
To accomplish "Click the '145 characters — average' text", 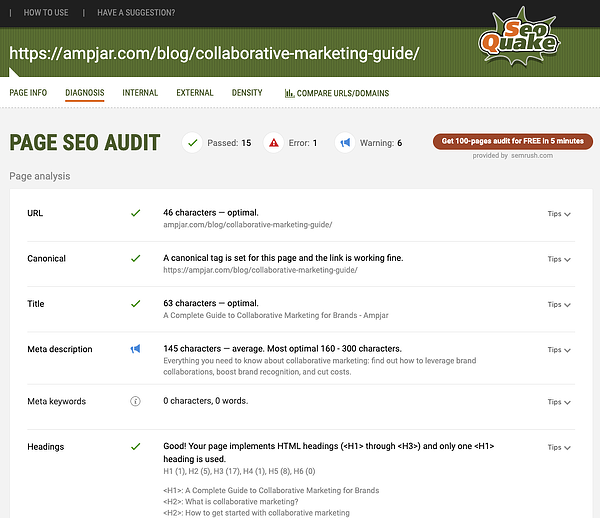I will [x=214, y=349].
